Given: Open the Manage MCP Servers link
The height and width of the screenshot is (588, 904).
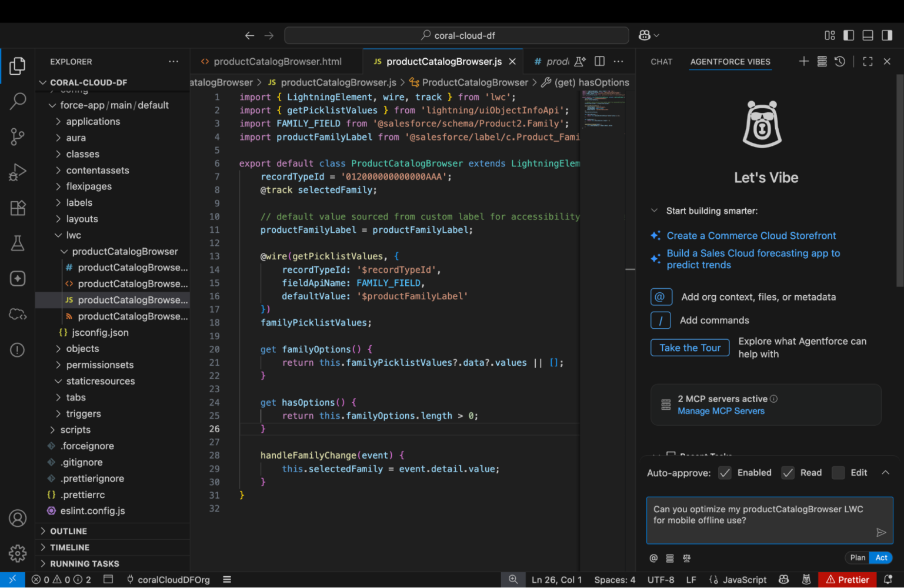Looking at the screenshot, I should [x=721, y=410].
